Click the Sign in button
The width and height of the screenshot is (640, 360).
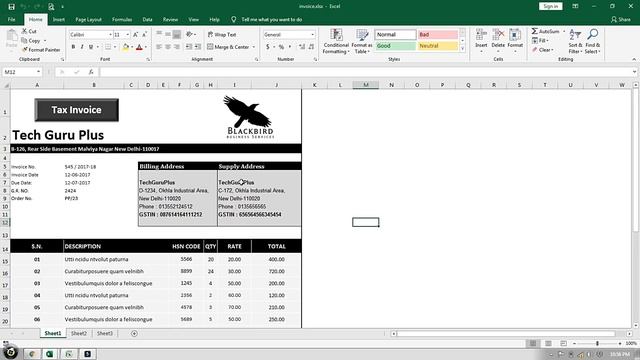tap(551, 7)
